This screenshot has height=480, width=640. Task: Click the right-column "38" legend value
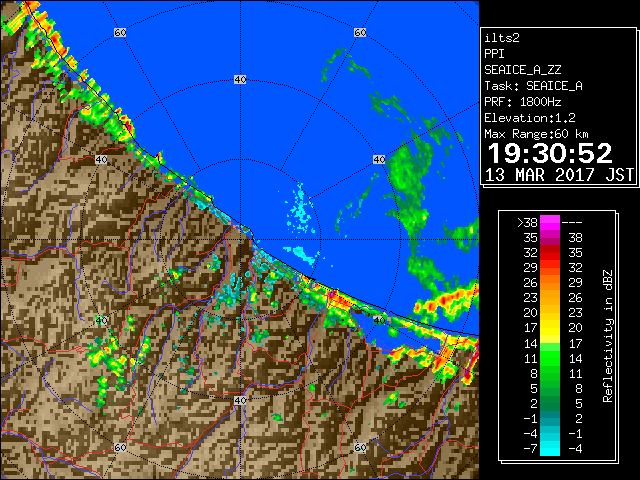[575, 238]
